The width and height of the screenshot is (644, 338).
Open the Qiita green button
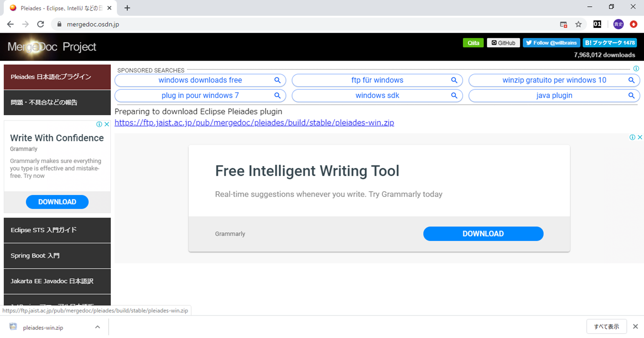pos(473,43)
